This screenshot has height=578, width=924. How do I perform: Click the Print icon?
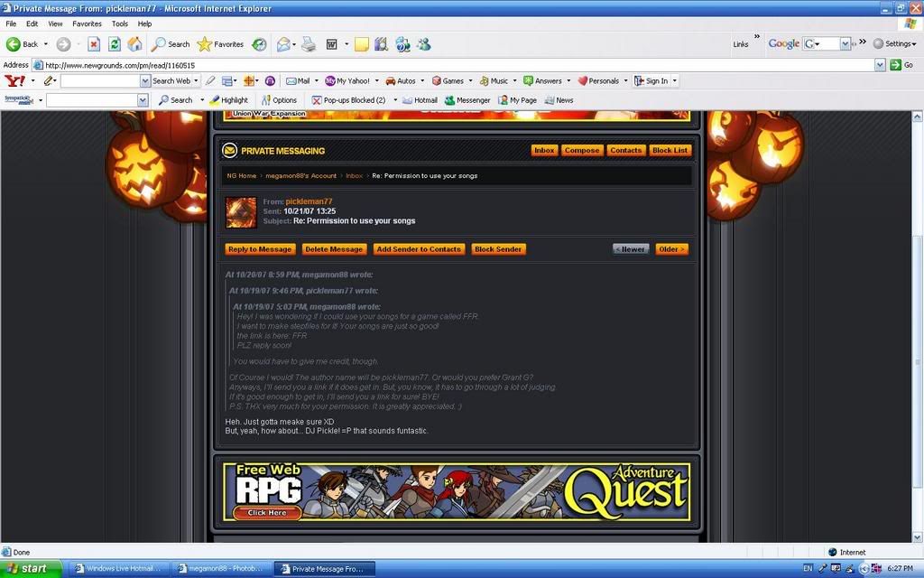[309, 43]
